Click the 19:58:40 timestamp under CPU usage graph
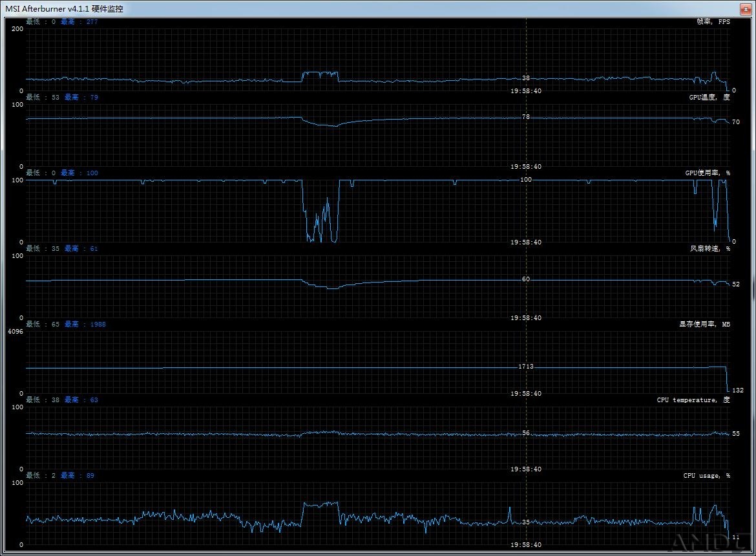 tap(526, 546)
